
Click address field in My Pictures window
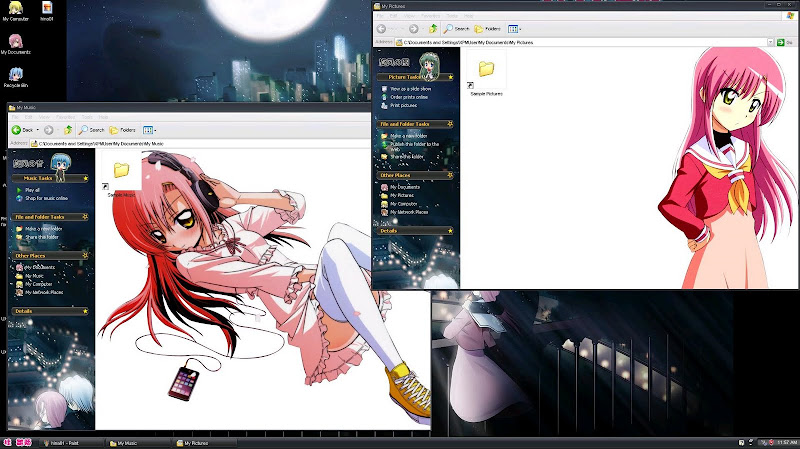coord(585,42)
